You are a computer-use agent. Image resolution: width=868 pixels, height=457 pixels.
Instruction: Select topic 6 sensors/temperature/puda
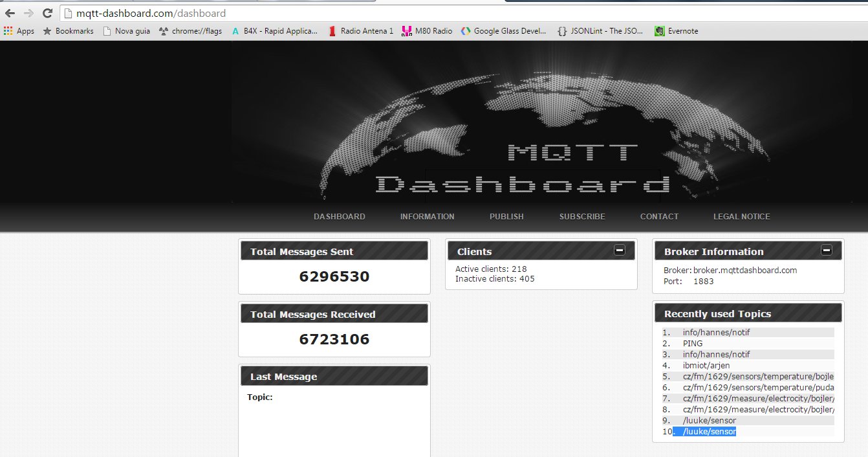click(x=748, y=388)
